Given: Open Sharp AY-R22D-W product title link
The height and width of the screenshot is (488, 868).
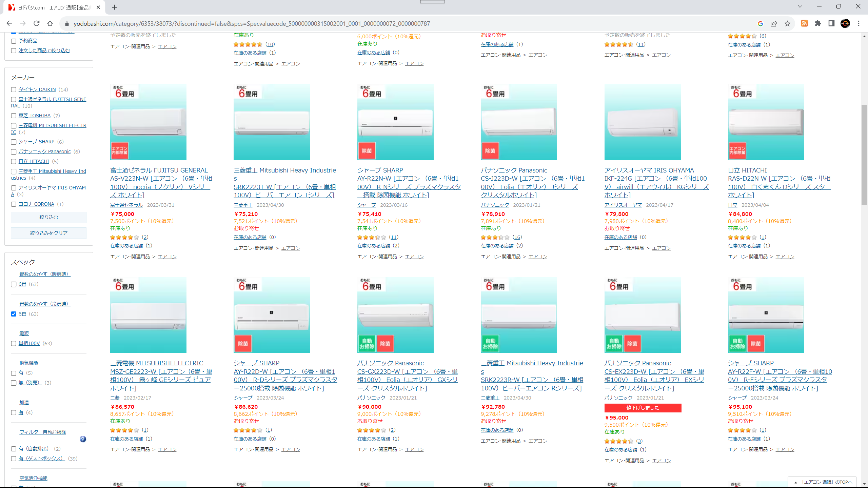Looking at the screenshot, I should coord(285,375).
